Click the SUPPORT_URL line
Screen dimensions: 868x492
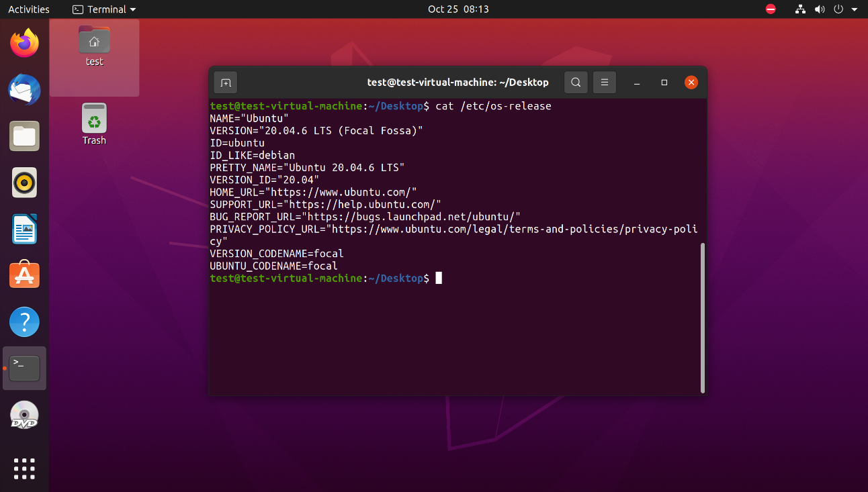coord(326,204)
